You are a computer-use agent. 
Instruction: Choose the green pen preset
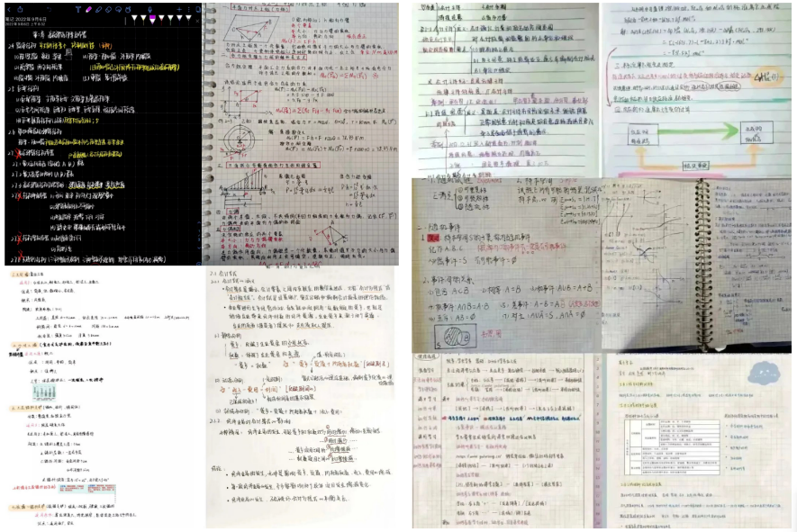170,19
